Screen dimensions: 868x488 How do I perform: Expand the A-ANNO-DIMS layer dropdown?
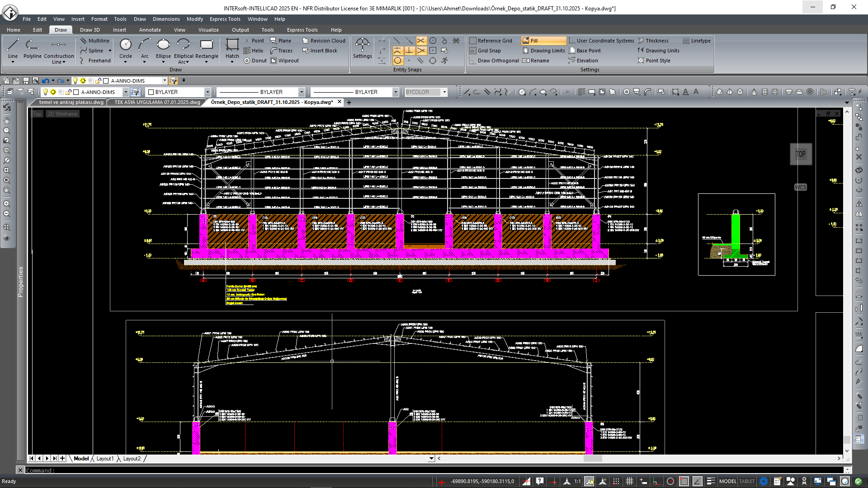click(125, 92)
